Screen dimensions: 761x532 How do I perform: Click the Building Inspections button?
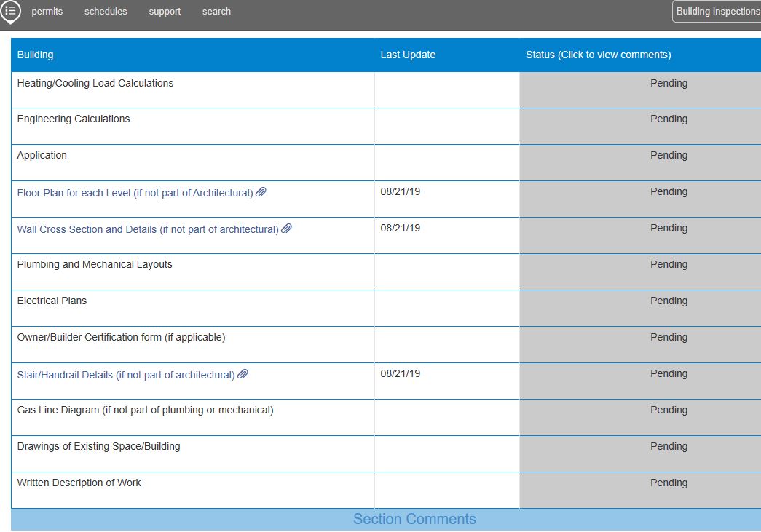[717, 11]
